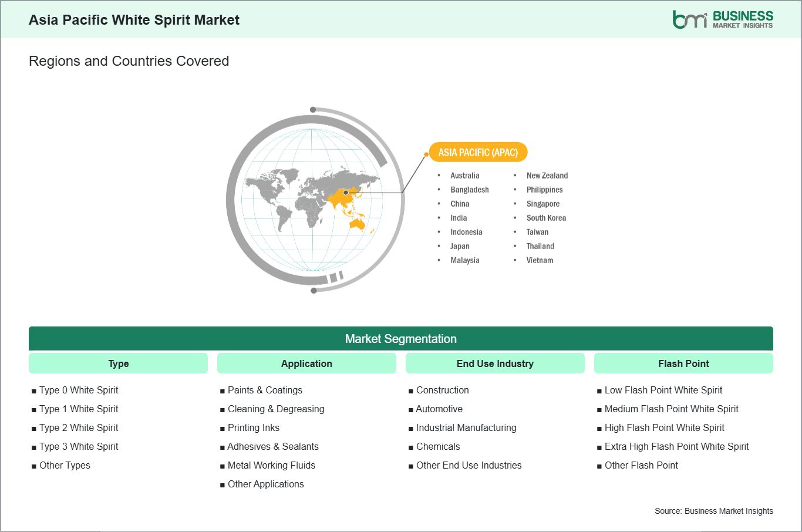The width and height of the screenshot is (802, 532).
Task: Click Type 1 White Spirit
Action: (x=79, y=409)
